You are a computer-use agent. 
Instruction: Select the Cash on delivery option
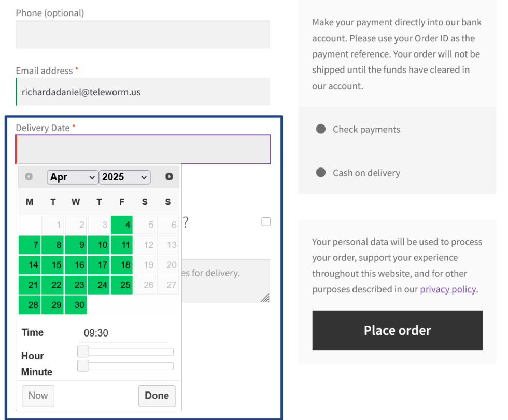[x=321, y=173]
